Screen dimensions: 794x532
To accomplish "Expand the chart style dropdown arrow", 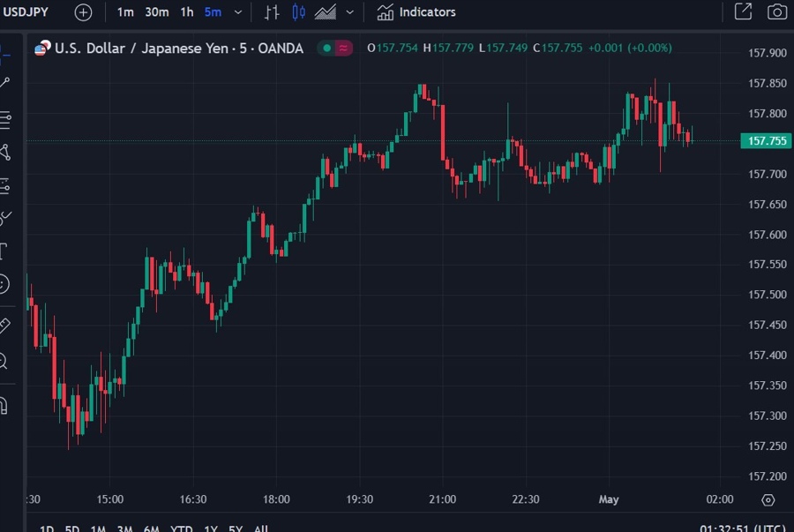I will (350, 12).
